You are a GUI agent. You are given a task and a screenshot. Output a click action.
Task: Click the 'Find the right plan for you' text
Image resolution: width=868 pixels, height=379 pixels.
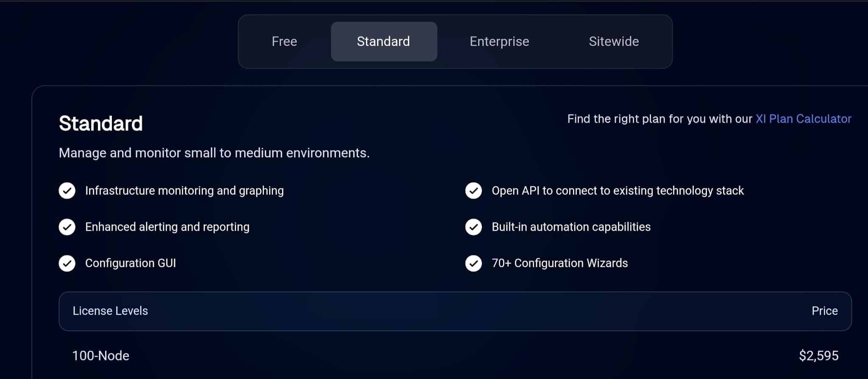[659, 119]
